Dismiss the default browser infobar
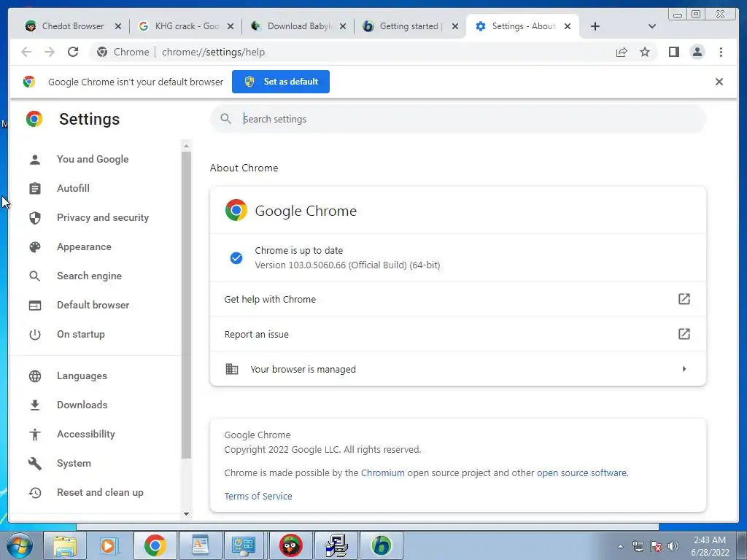Image resolution: width=747 pixels, height=560 pixels. (719, 82)
